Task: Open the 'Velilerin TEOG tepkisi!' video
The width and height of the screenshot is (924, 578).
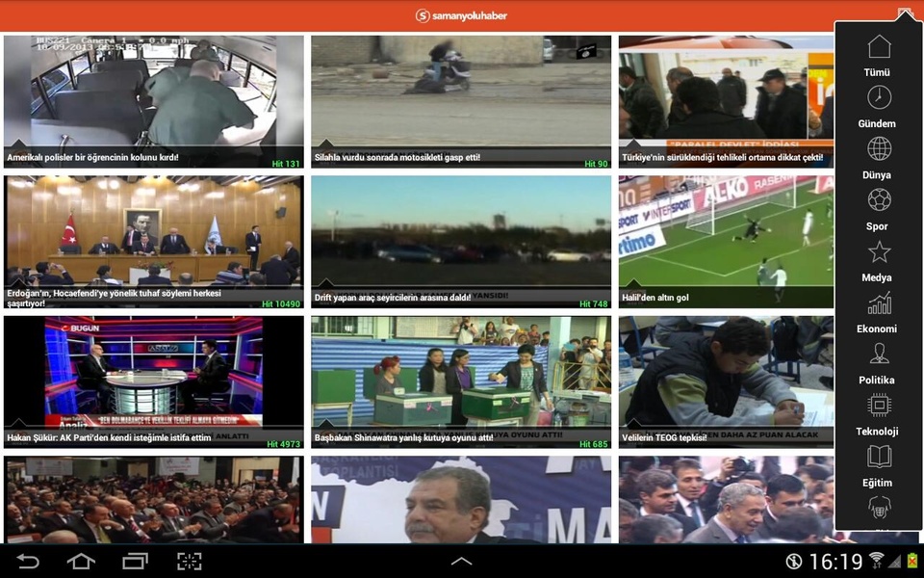Action: point(726,382)
